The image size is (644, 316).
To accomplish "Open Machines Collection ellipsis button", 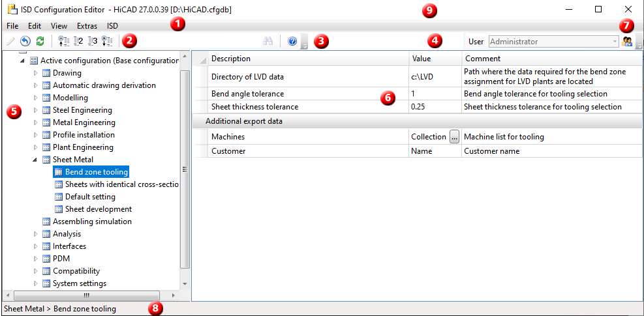I will click(x=454, y=137).
